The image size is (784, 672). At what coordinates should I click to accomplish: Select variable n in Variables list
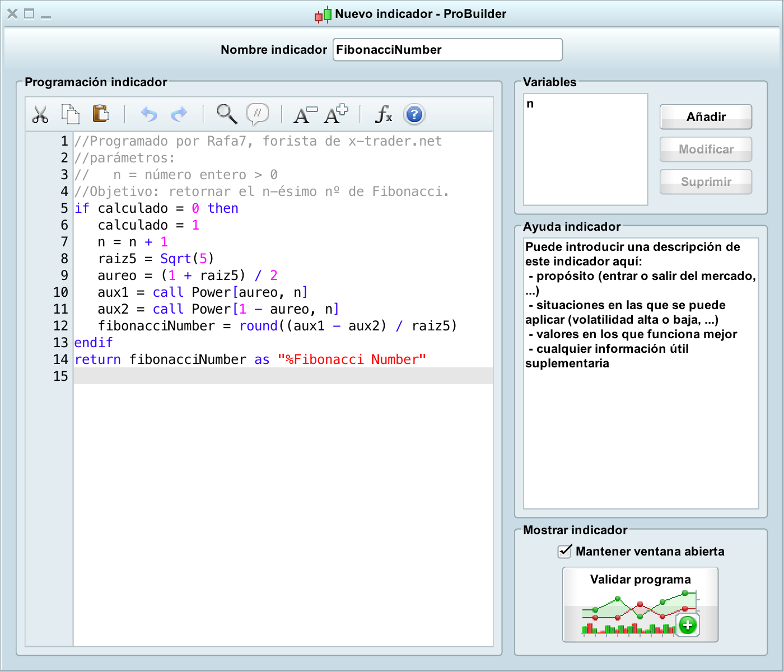click(530, 104)
